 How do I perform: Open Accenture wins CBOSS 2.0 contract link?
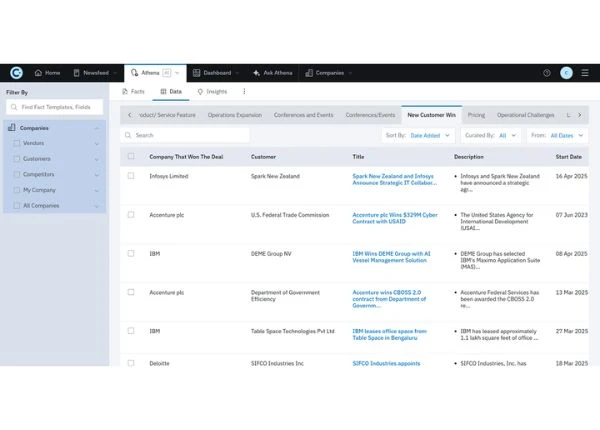pyautogui.click(x=389, y=299)
